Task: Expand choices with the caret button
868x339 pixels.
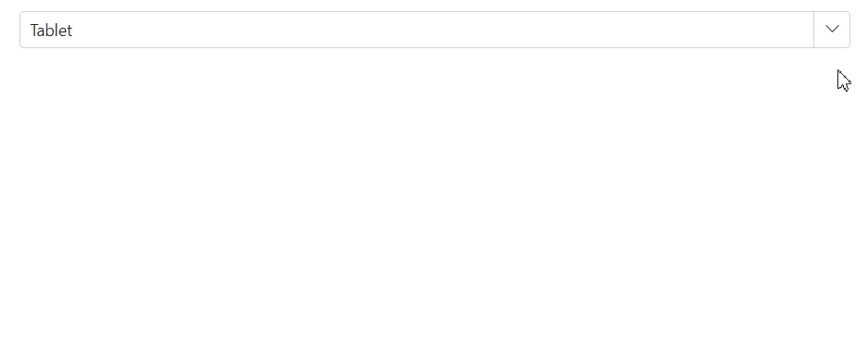Action: pos(832,30)
